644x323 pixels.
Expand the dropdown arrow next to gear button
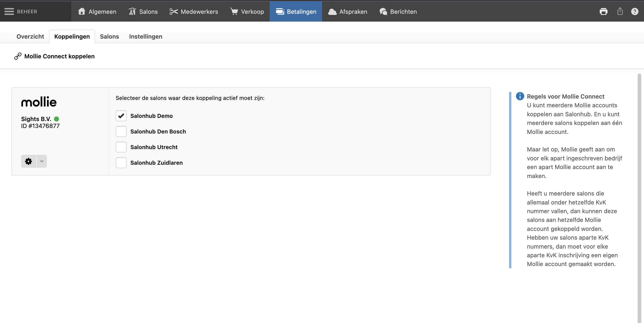click(42, 161)
